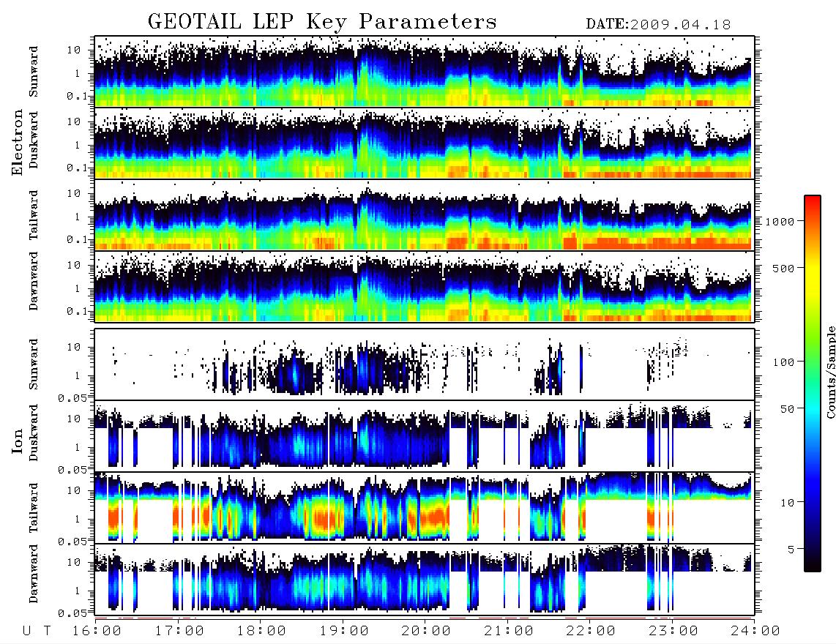The height and width of the screenshot is (644, 836).
Task: Click inside the Ion Tailward spectrogram panel
Action: coord(425,508)
